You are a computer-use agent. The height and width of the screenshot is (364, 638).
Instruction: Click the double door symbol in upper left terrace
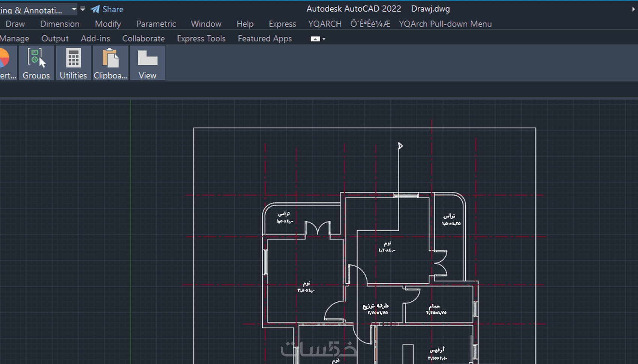(318, 228)
